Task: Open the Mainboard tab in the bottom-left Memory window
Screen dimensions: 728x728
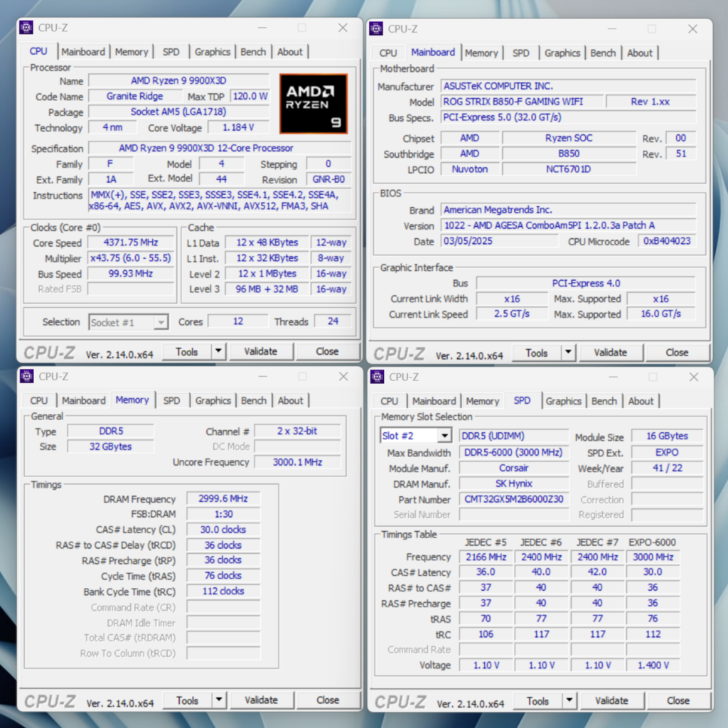Action: 84,401
